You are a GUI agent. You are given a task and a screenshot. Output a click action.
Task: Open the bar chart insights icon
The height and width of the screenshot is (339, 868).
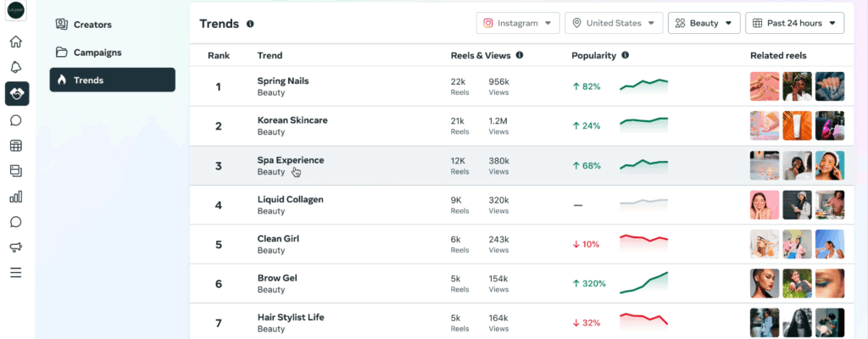coord(16,197)
